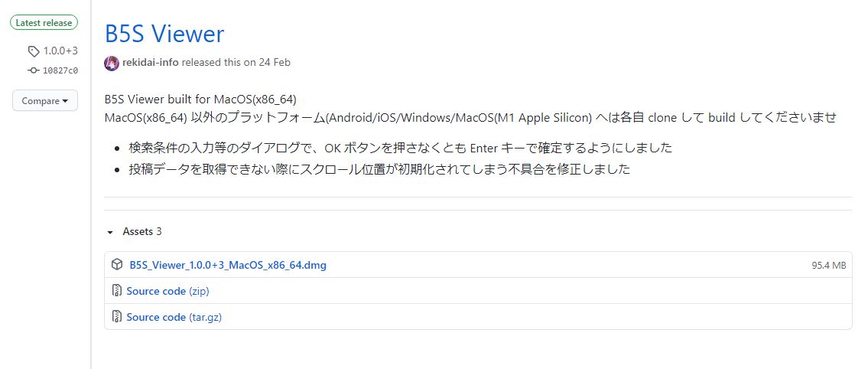
Task: Click the Latest release badge
Action: pyautogui.click(x=44, y=23)
